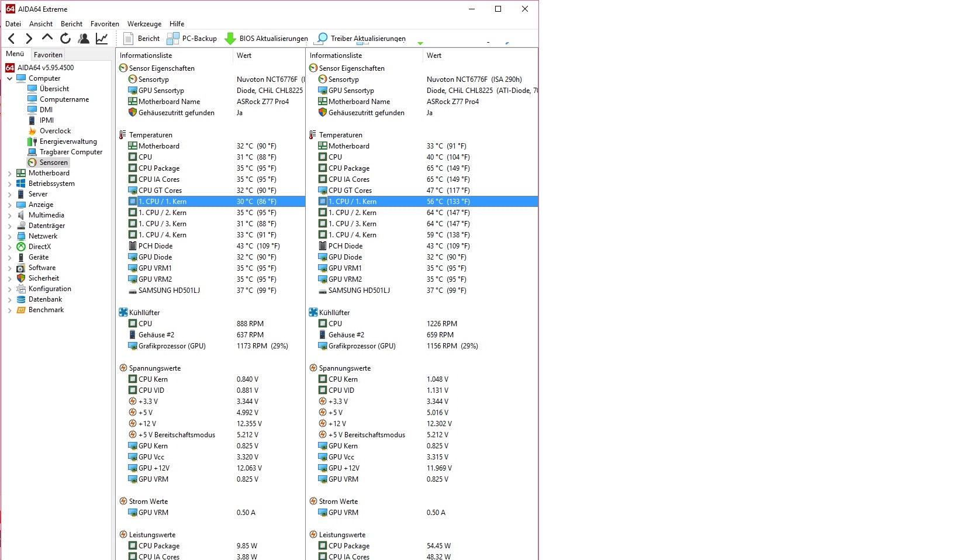
Task: Open the Werkzeuge menu
Action: pyautogui.click(x=144, y=24)
